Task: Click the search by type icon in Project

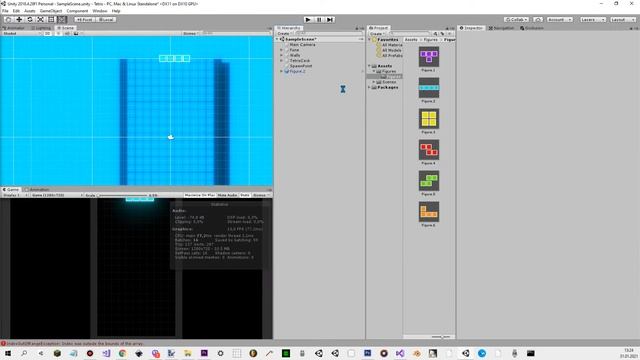Action: pos(436,33)
